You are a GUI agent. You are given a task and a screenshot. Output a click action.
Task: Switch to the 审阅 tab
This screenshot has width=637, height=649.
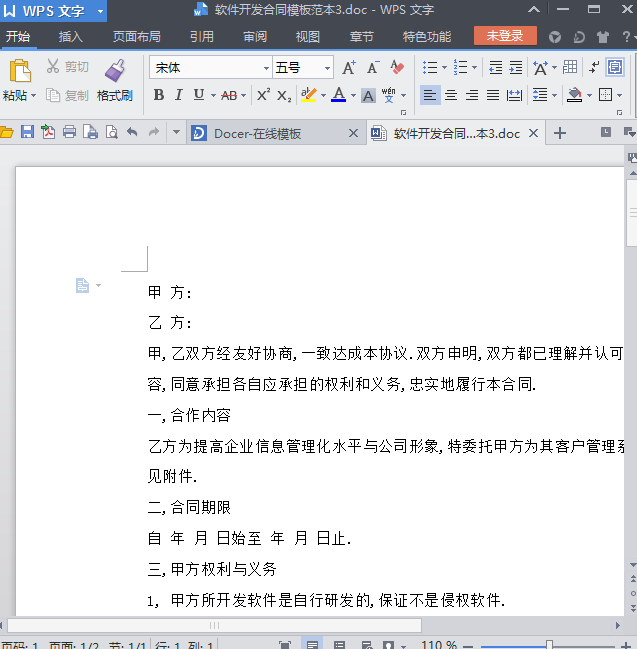click(x=255, y=37)
